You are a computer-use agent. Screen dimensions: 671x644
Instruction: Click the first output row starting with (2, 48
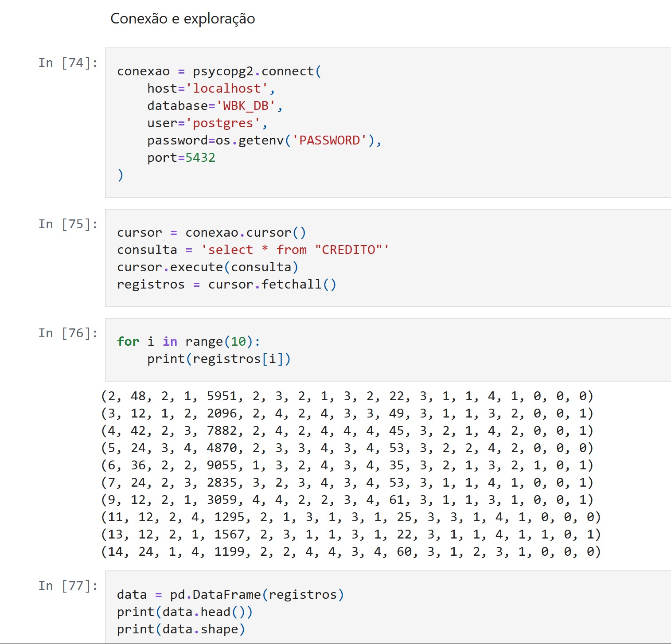click(x=347, y=396)
